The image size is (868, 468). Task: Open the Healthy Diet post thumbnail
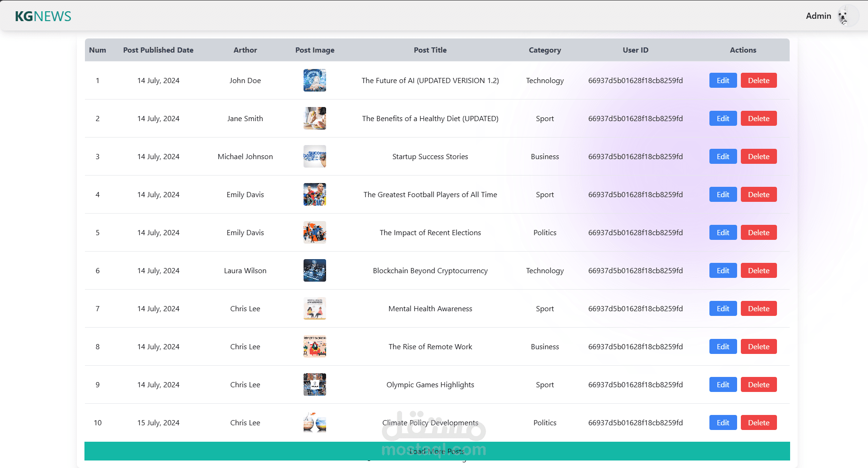coord(315,118)
